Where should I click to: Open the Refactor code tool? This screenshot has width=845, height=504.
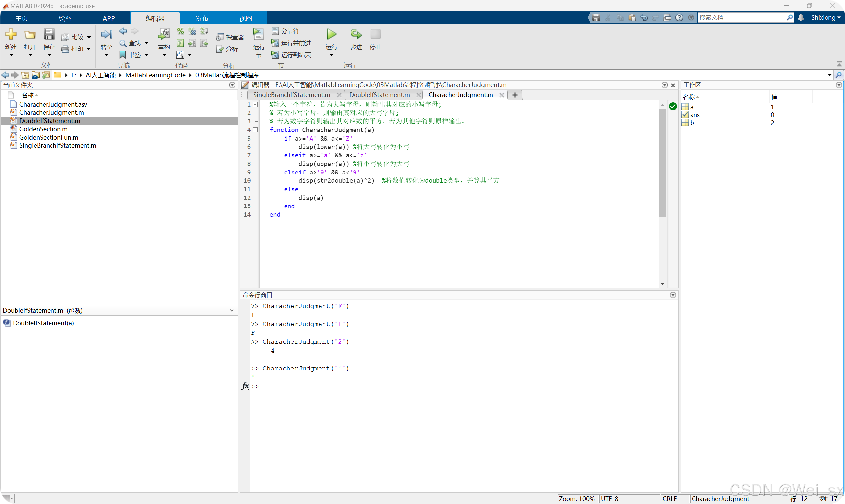coord(164,34)
